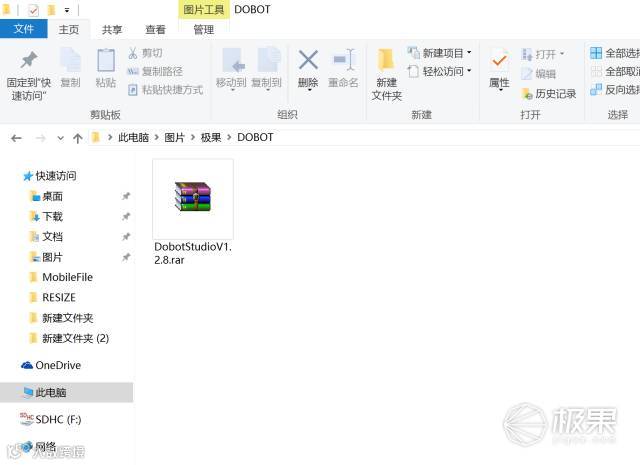Click the Select none (全部取消) item

pos(615,71)
